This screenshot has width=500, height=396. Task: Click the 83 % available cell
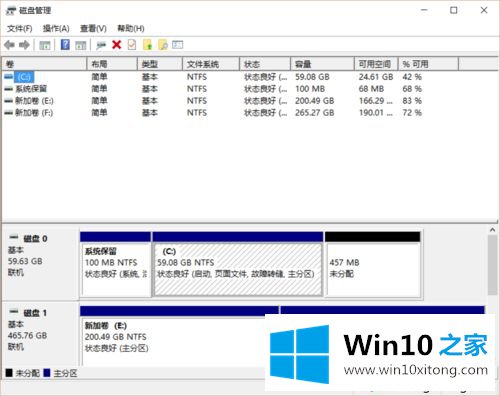click(x=412, y=101)
